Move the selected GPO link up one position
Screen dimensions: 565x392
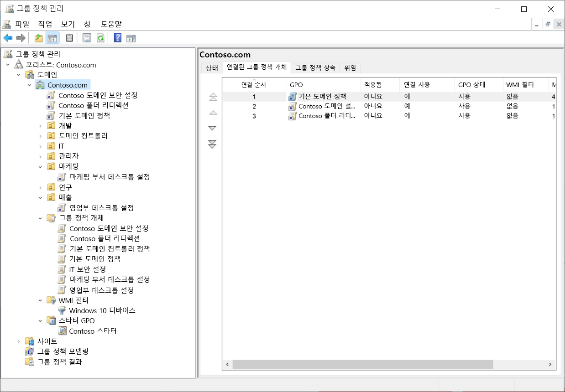pos(212,113)
